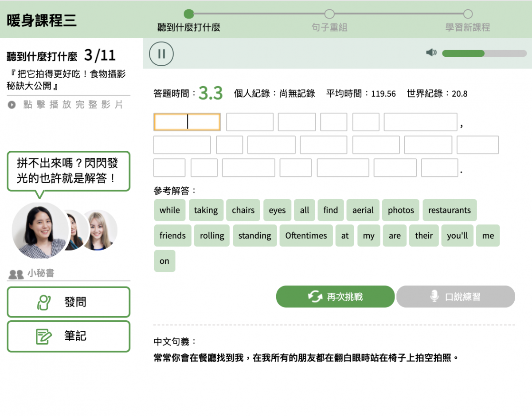Open the 筆記 notes panel
Image resolution: width=532 pixels, height=416 pixels.
[x=69, y=336]
